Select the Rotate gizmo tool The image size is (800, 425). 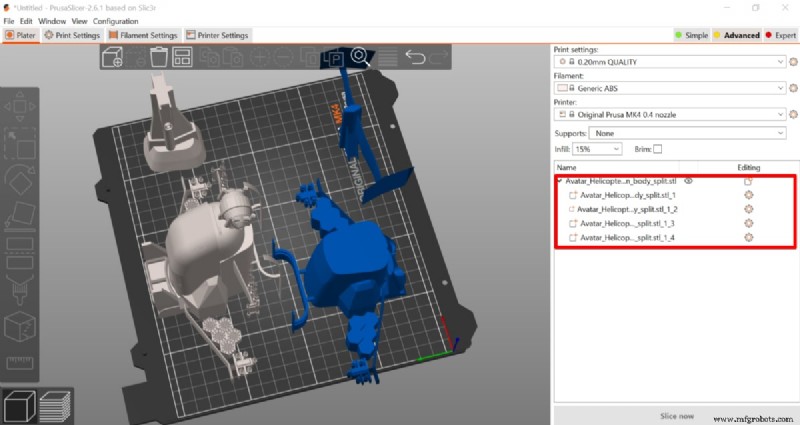click(x=20, y=180)
